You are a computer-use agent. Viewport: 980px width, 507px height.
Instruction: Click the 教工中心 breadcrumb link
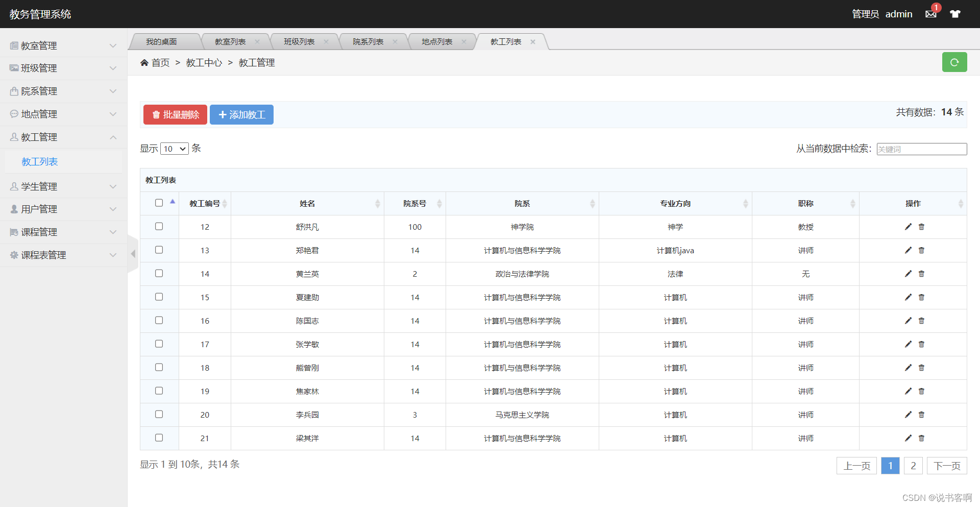pos(204,63)
